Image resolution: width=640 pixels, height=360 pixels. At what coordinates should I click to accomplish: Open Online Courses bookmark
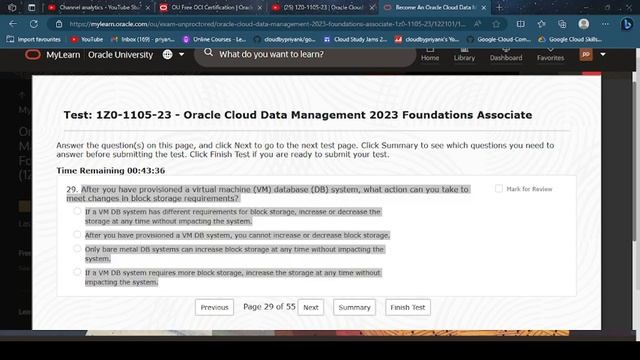click(214, 40)
